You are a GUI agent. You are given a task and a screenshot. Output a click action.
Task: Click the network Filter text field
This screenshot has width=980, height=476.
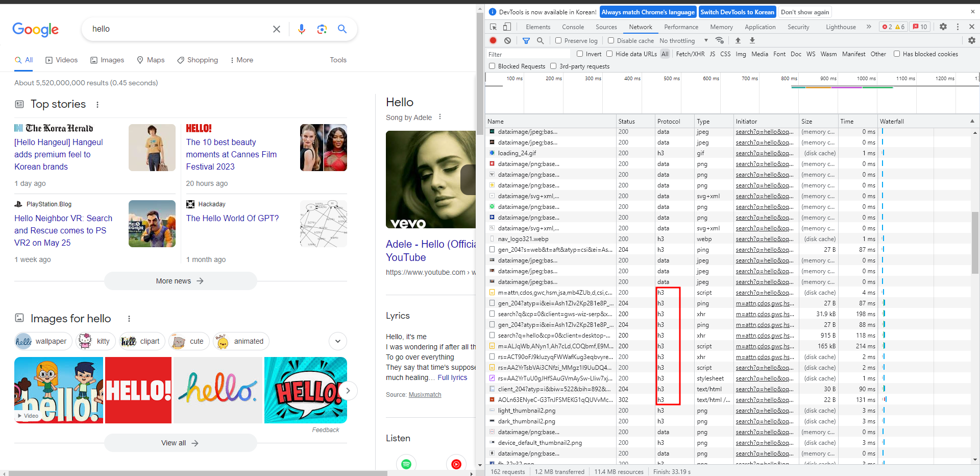click(x=528, y=54)
